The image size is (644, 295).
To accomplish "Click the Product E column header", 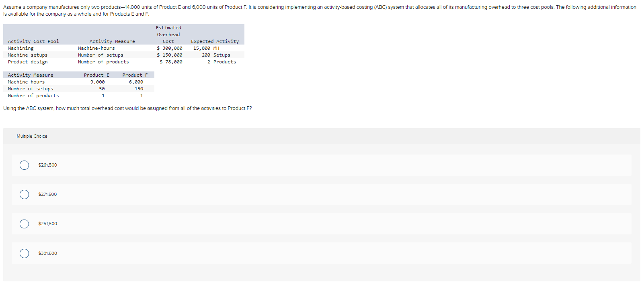I will pos(96,75).
